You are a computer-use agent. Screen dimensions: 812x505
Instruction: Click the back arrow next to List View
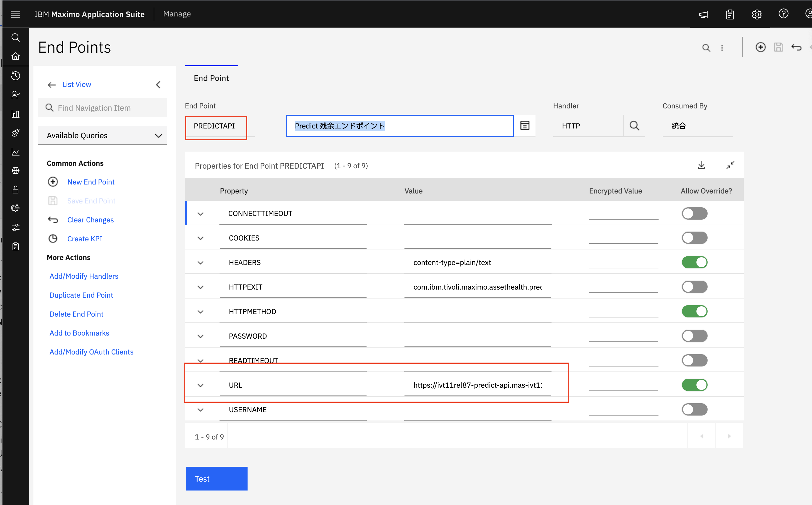(52, 85)
